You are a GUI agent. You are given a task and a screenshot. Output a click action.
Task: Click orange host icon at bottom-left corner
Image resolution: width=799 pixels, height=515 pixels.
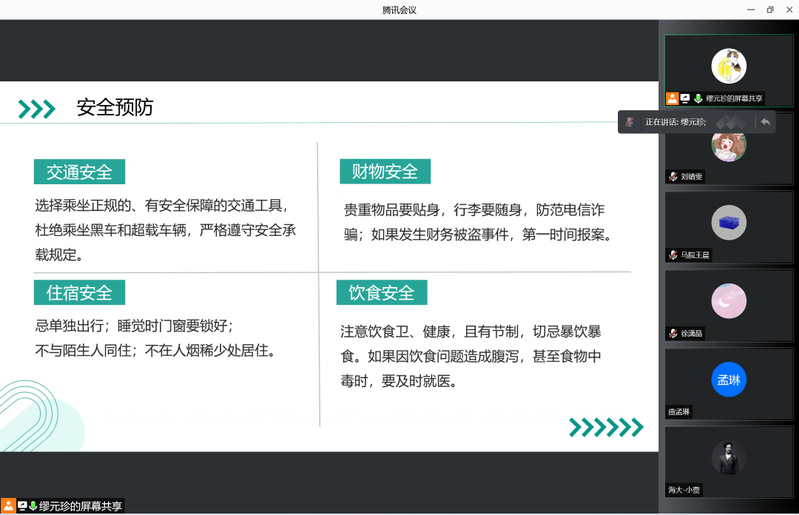[x=9, y=506]
